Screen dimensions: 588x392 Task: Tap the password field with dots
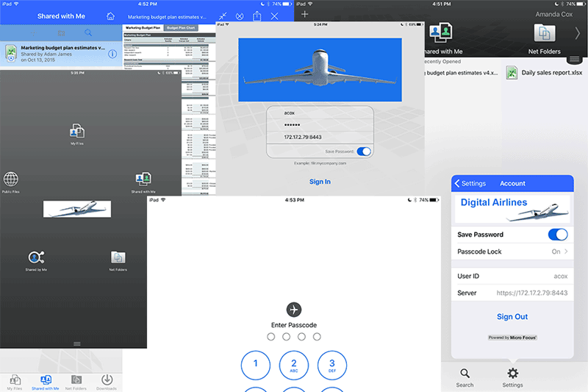[x=320, y=125]
